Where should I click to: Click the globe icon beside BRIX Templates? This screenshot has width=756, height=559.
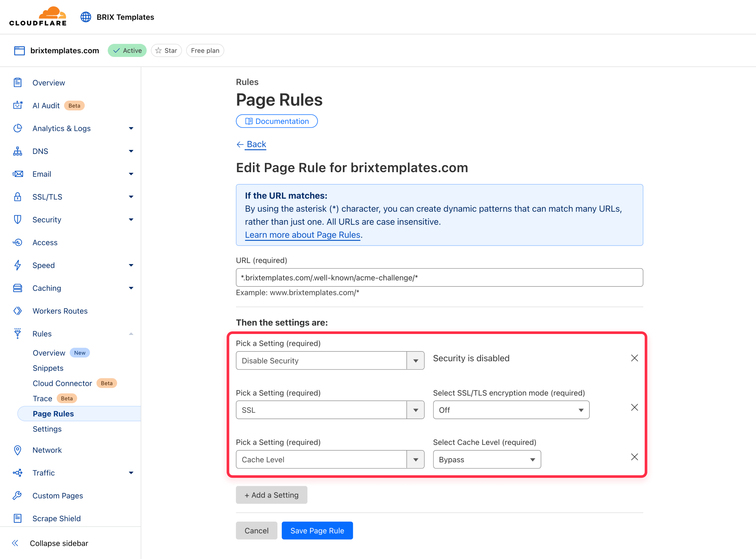[86, 17]
